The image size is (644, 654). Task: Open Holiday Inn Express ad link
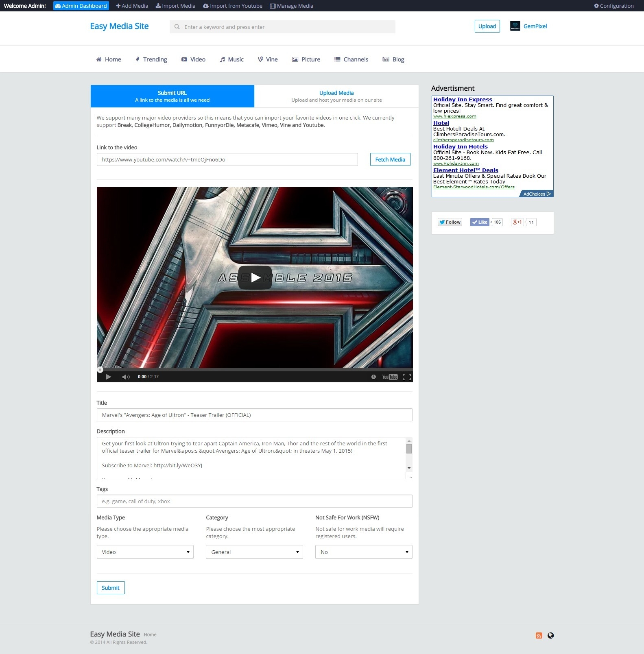(x=463, y=99)
